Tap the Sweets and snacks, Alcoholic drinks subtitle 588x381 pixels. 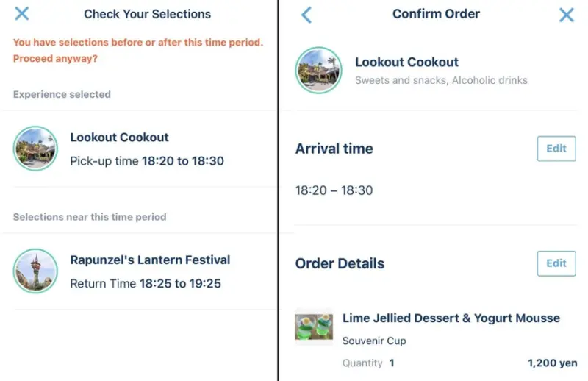[441, 80]
